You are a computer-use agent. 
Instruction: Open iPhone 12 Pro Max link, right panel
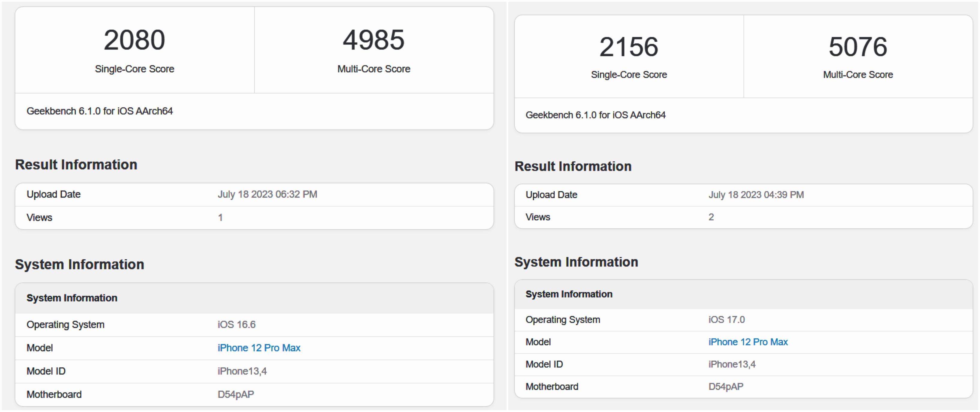pyautogui.click(x=748, y=342)
